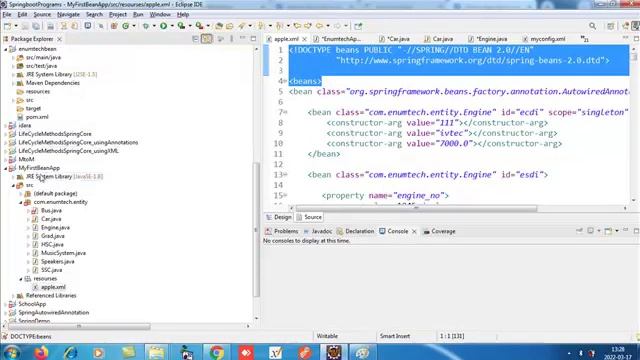Open the dropdown next to New icon

click(16, 26)
